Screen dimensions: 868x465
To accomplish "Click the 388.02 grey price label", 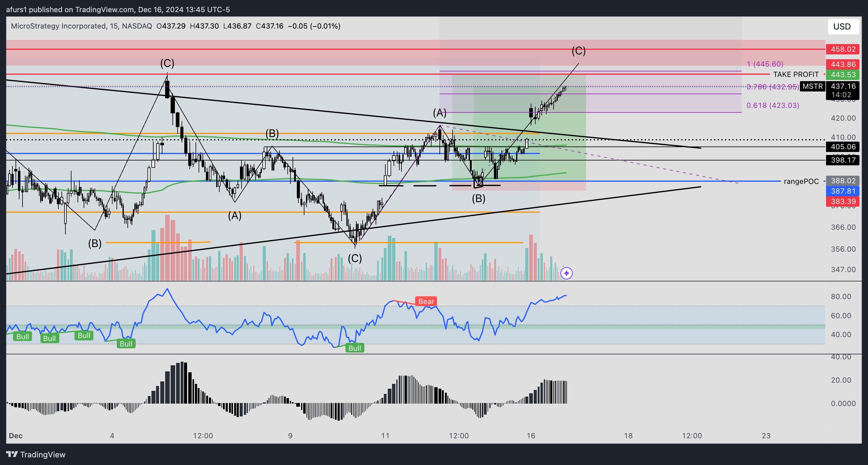I will coord(843,181).
